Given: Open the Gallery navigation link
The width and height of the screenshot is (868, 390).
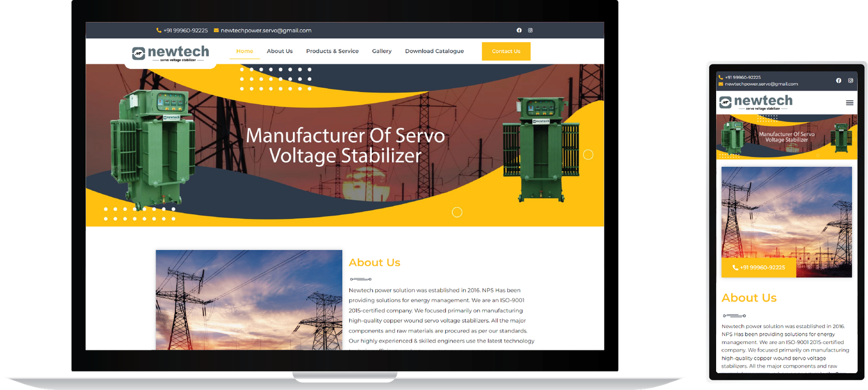Looking at the screenshot, I should pos(381,51).
